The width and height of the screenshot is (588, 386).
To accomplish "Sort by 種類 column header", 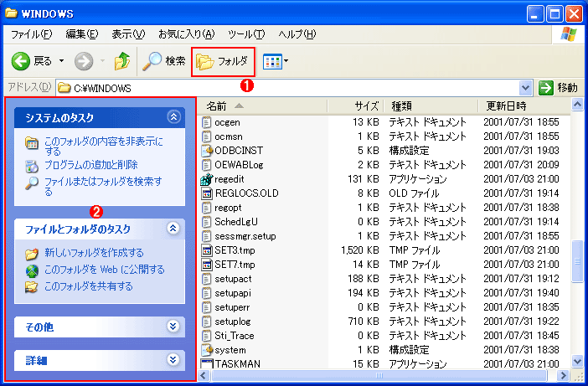I will tap(431, 106).
